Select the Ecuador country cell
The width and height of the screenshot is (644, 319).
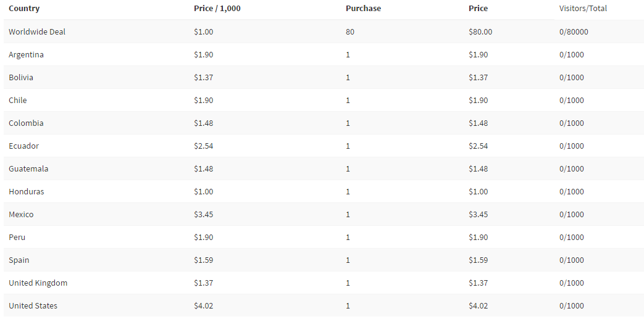pyautogui.click(x=24, y=146)
